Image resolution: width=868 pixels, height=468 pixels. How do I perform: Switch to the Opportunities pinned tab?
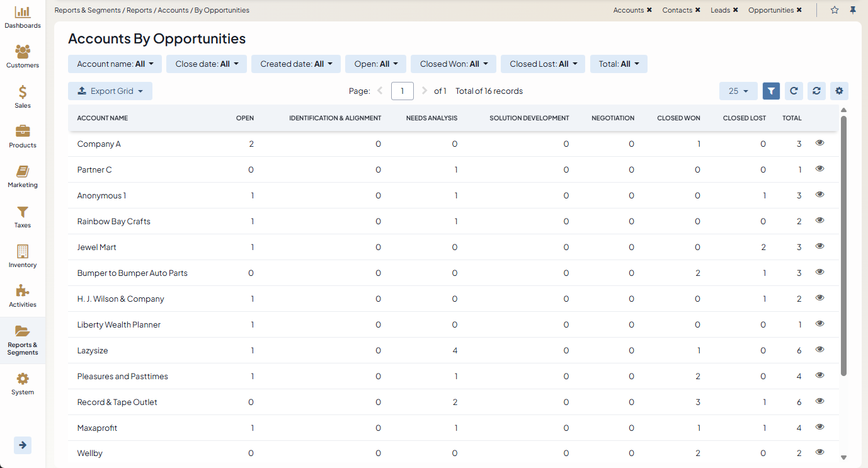pyautogui.click(x=770, y=10)
